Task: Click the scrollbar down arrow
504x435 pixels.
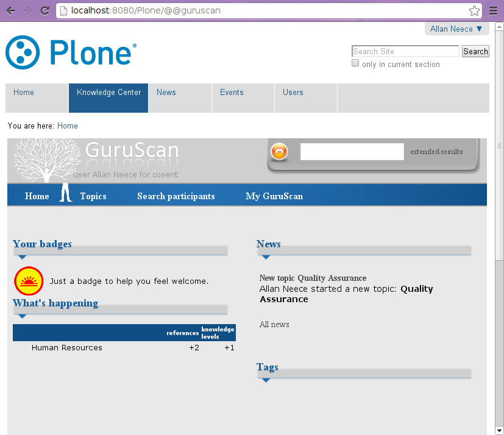Action: [x=499, y=431]
